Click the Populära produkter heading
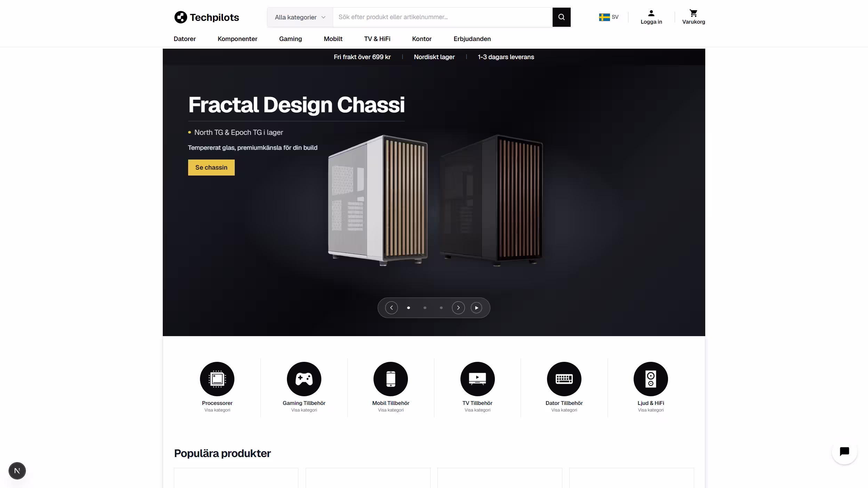Image resolution: width=868 pixels, height=488 pixels. [x=222, y=453]
